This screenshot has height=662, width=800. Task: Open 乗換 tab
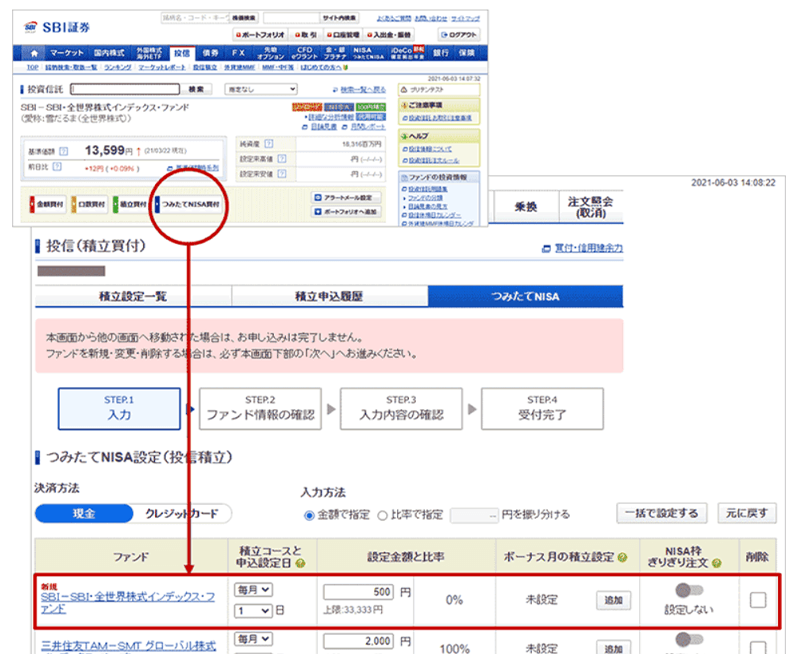(x=526, y=207)
